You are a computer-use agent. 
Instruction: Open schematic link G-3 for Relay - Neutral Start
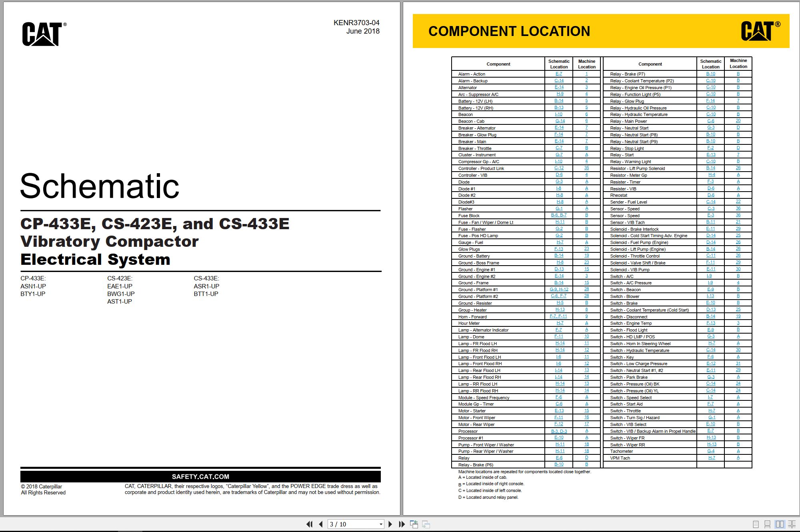coord(711,128)
